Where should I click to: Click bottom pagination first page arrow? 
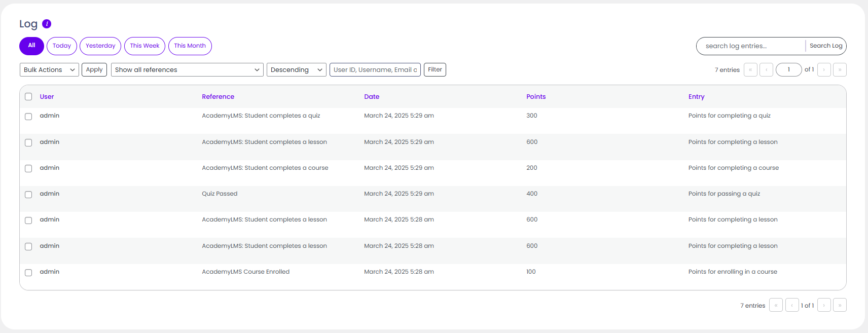tap(776, 305)
